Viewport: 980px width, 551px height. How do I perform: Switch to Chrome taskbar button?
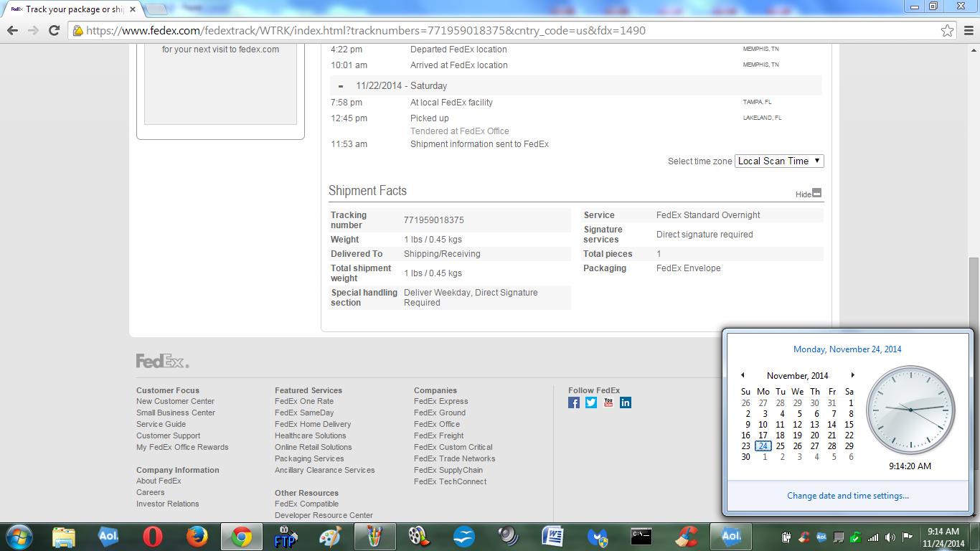click(x=241, y=537)
